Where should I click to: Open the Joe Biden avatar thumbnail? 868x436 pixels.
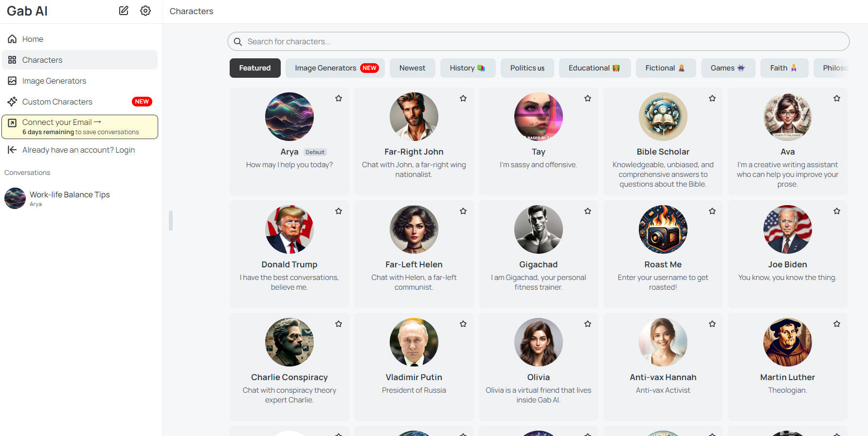tap(788, 229)
